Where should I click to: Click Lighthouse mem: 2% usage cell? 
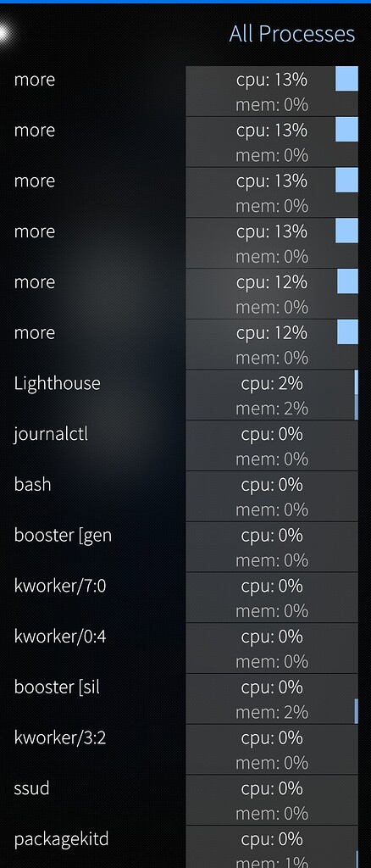(272, 408)
